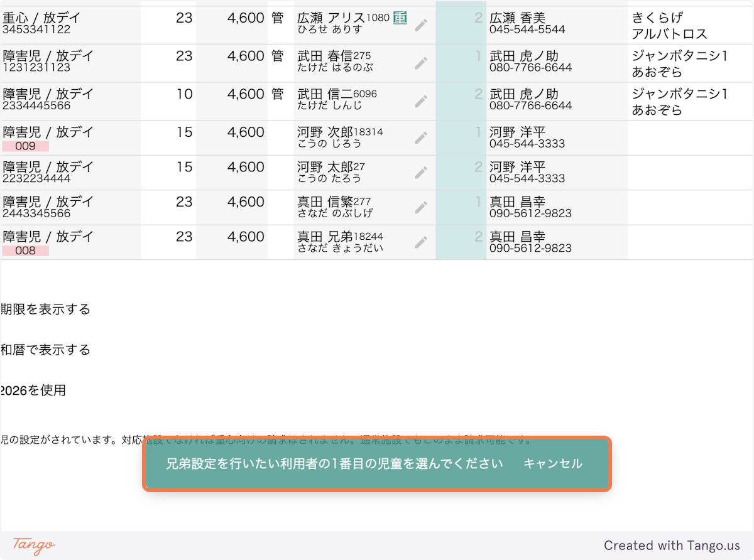Screen dimensions: 754x560
Task: Edit 河野 太郎 via the pencil icon
Action: (421, 172)
